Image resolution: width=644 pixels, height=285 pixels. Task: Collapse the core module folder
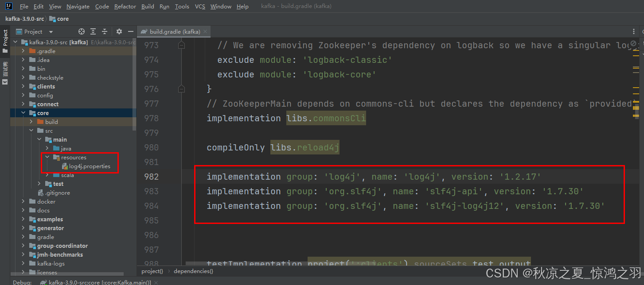coord(24,113)
